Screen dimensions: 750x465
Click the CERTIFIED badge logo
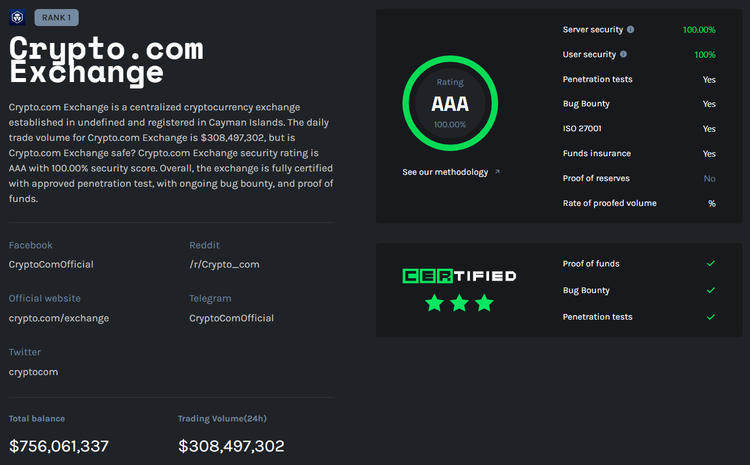coord(459,275)
